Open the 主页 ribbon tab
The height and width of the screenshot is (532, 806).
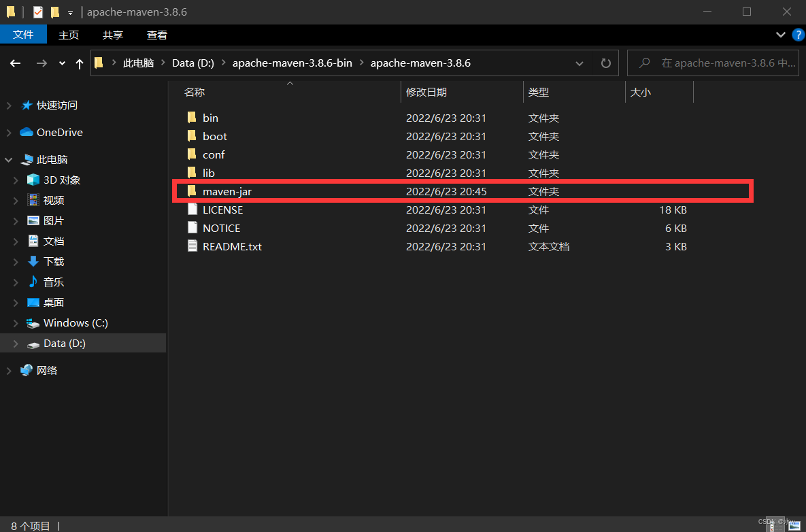click(x=69, y=35)
